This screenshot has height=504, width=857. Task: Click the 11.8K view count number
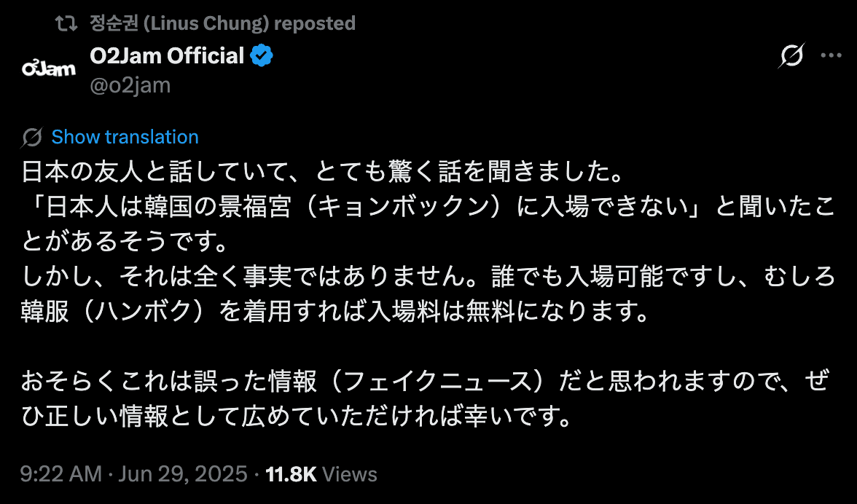[291, 475]
